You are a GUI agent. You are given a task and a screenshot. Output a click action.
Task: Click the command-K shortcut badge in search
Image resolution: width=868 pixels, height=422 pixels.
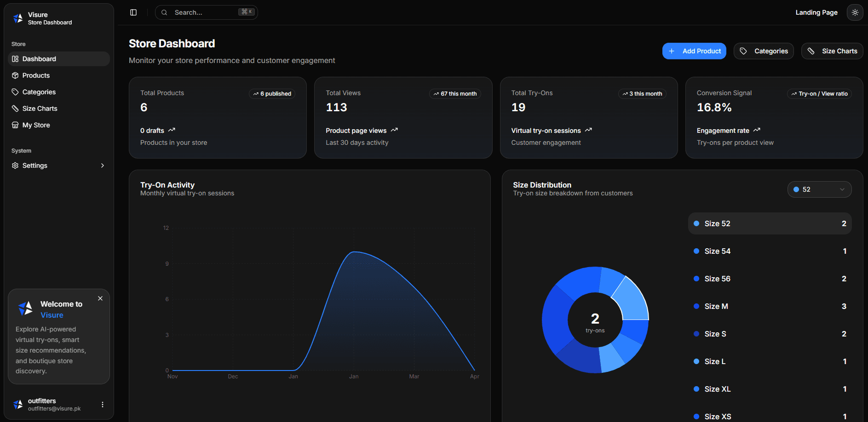click(x=247, y=12)
